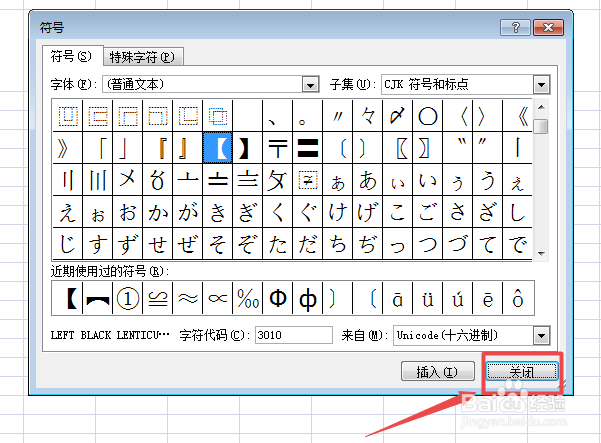Click the 插入(I) button
Image resolution: width=601 pixels, height=443 pixels.
tap(438, 371)
